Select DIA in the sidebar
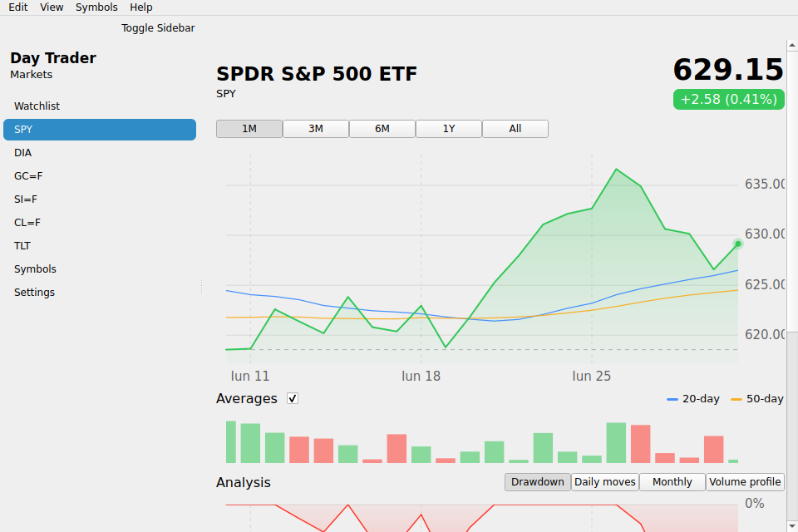Viewport: 798px width, 532px height. (x=100, y=153)
